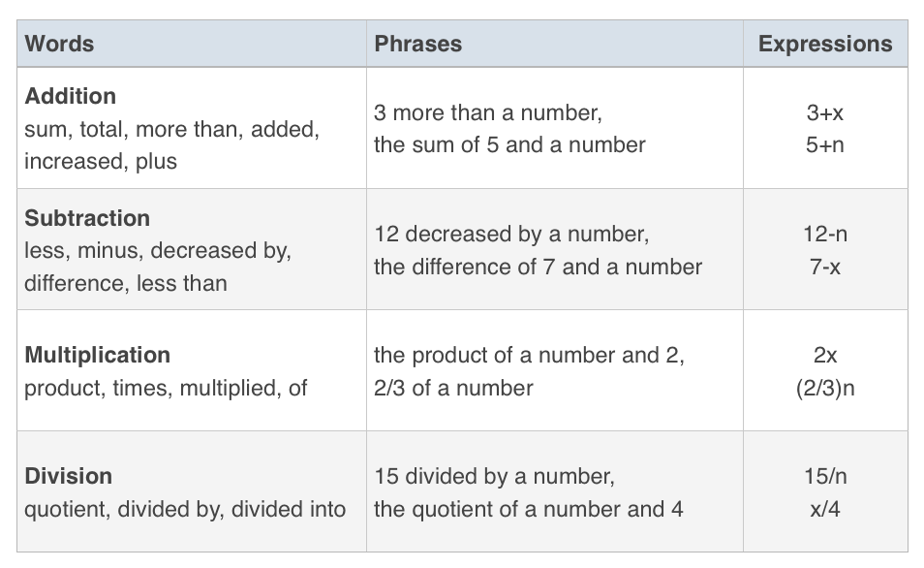Image resolution: width=924 pixels, height=568 pixels.
Task: Select the 12-n expression
Action: [825, 235]
